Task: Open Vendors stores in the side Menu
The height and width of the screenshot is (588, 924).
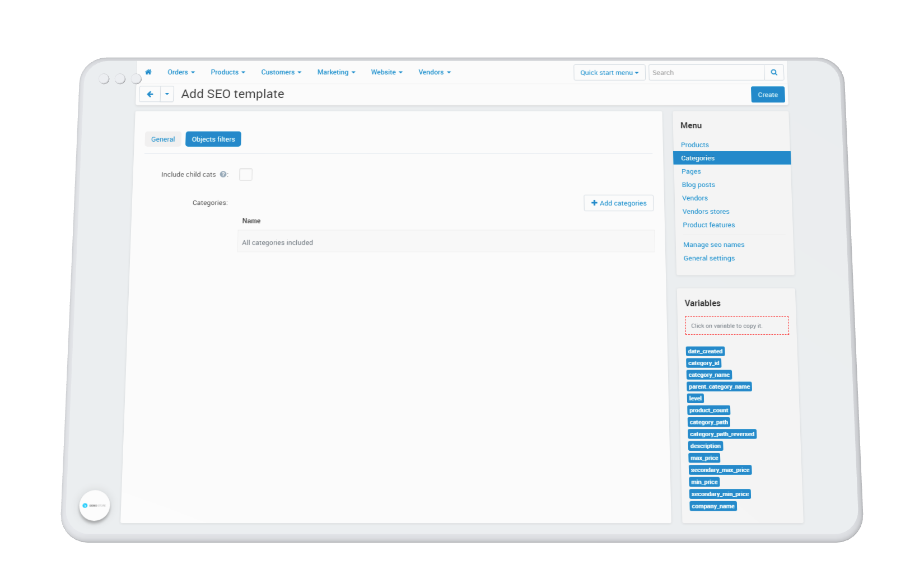Action: coord(706,212)
